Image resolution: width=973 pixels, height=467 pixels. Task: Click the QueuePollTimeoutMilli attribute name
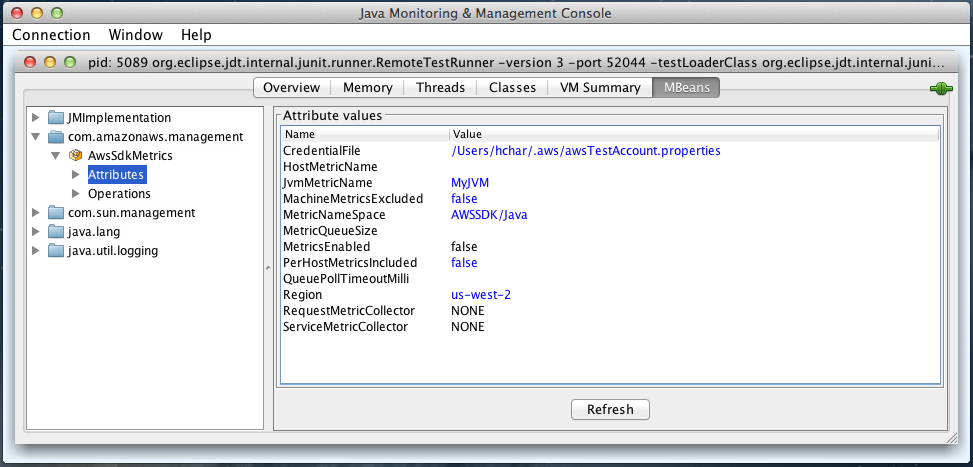(346, 279)
